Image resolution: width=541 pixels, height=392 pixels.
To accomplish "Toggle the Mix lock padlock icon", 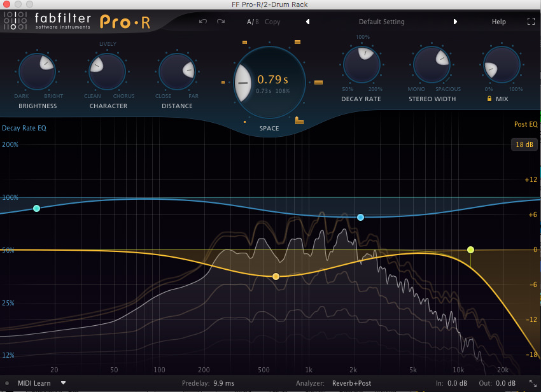I will point(489,99).
